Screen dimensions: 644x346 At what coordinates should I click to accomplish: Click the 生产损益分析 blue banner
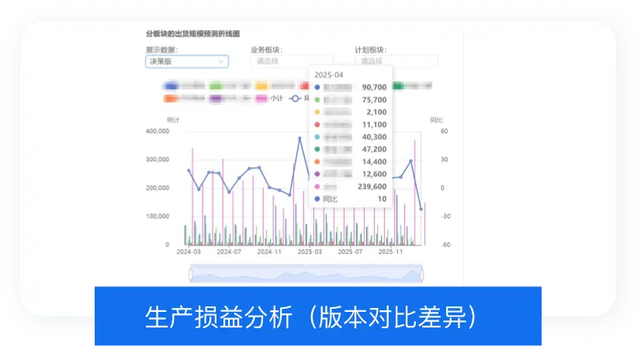click(x=318, y=316)
